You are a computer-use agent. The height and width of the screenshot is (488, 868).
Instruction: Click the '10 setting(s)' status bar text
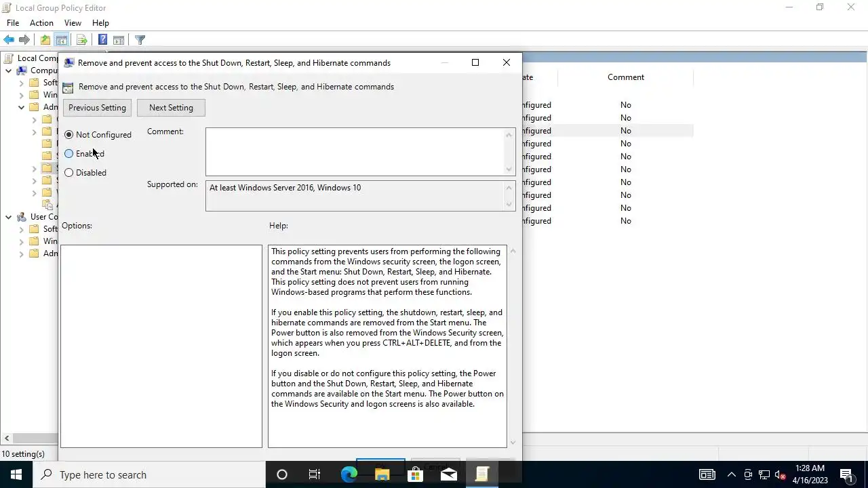(x=23, y=454)
